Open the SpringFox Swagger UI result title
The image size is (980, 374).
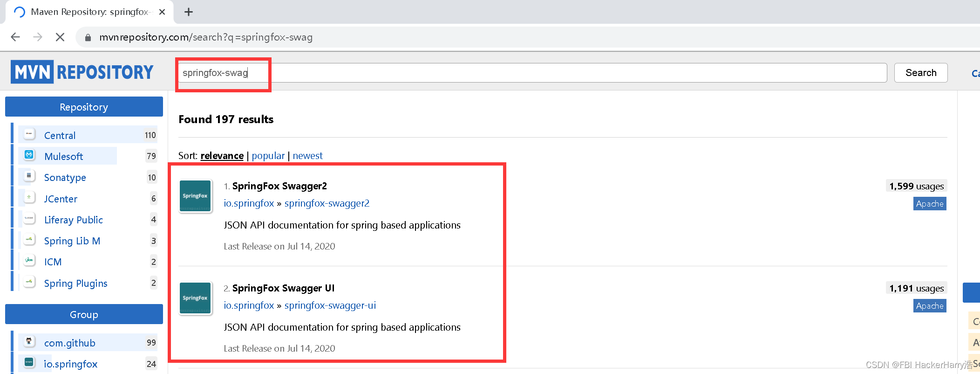coord(284,288)
